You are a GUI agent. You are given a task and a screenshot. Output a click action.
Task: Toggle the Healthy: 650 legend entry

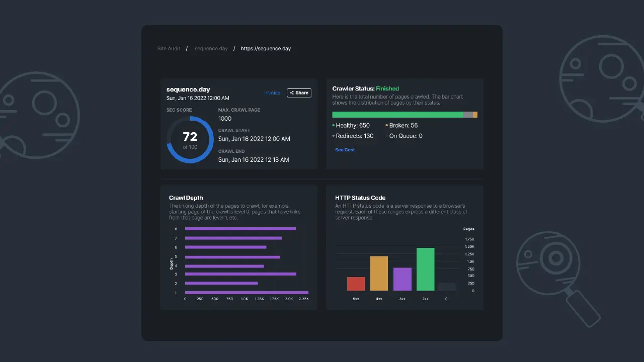pyautogui.click(x=352, y=125)
